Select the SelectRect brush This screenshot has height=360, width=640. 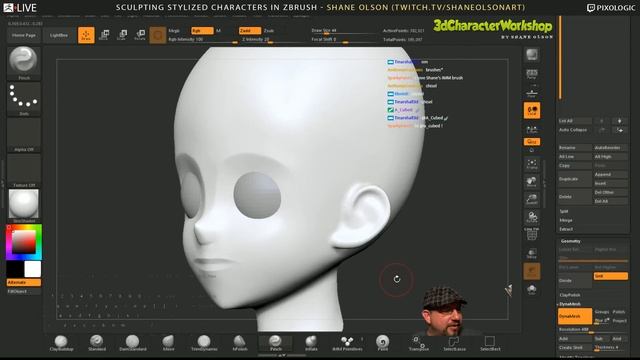(490, 343)
